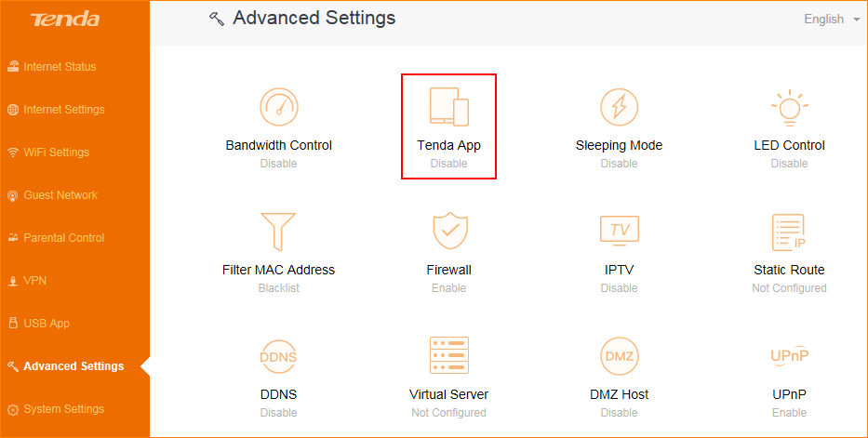This screenshot has height=438, width=868.
Task: Open the IPTV television icon
Action: [x=619, y=232]
